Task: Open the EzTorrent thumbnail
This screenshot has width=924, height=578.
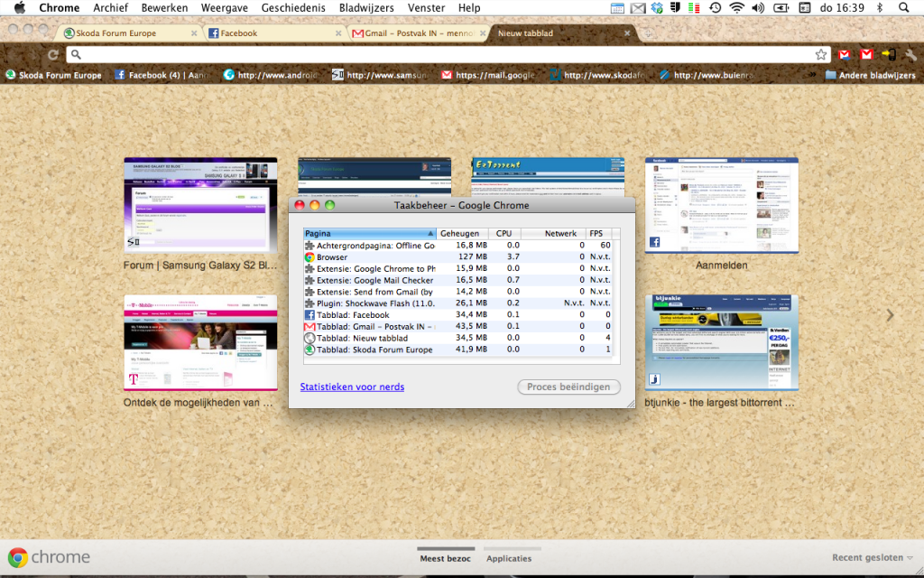Action: click(548, 177)
